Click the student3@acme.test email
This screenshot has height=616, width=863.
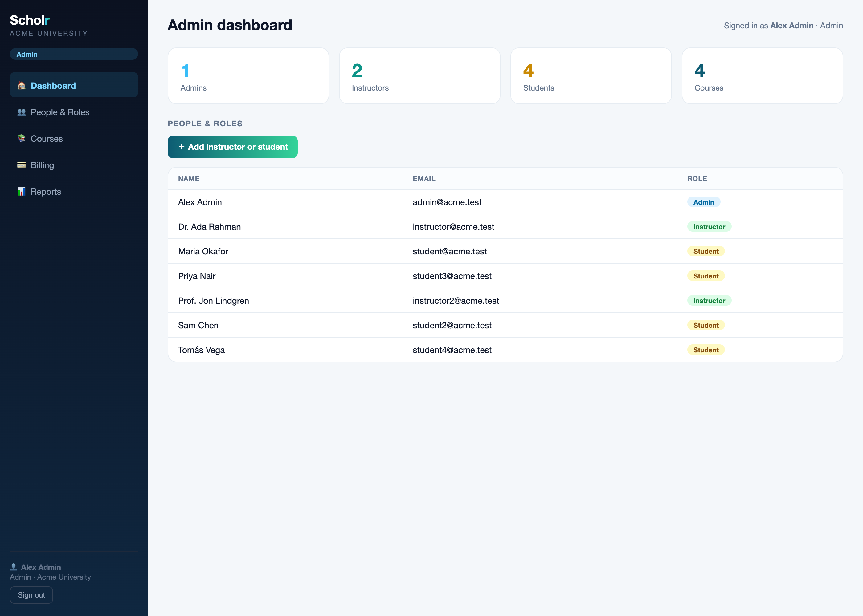point(452,276)
